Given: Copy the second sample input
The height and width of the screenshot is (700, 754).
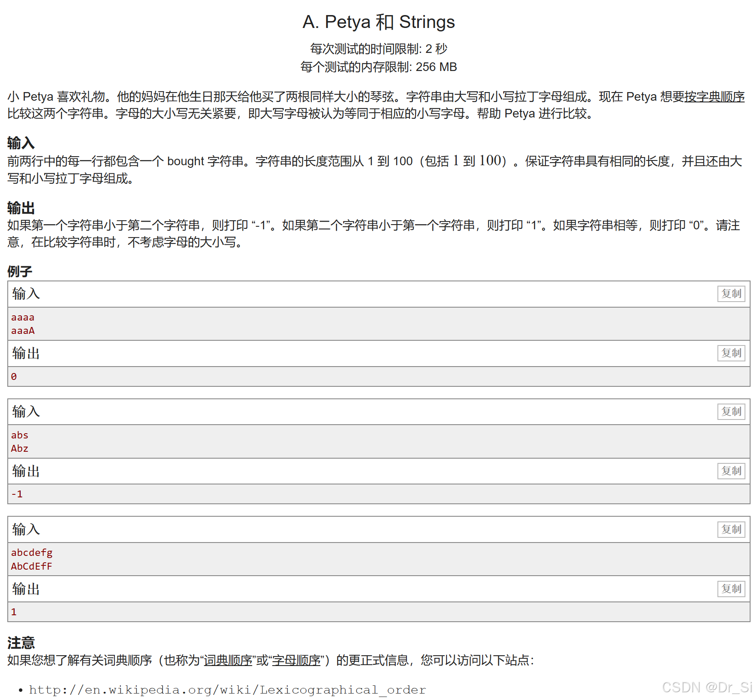Looking at the screenshot, I should click(x=731, y=412).
